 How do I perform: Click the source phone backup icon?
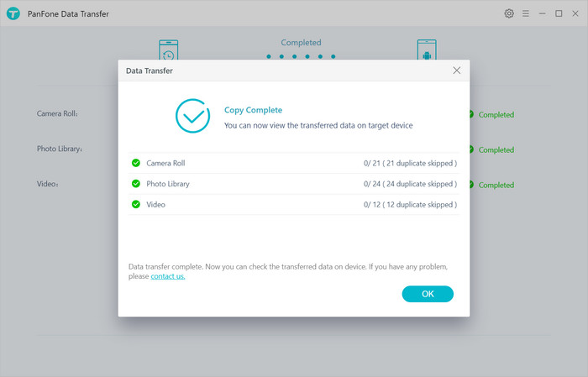click(168, 50)
